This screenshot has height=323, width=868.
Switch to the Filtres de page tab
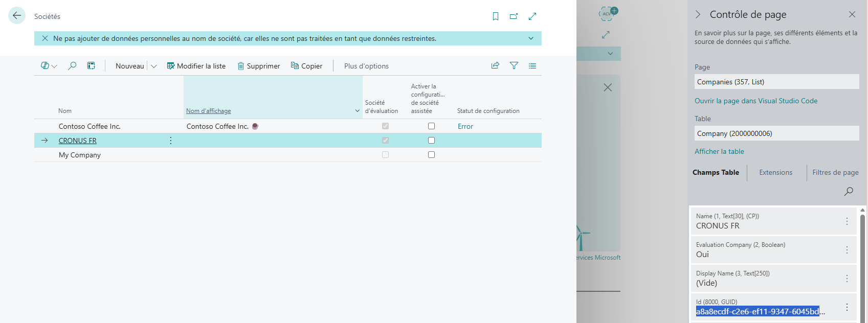835,173
